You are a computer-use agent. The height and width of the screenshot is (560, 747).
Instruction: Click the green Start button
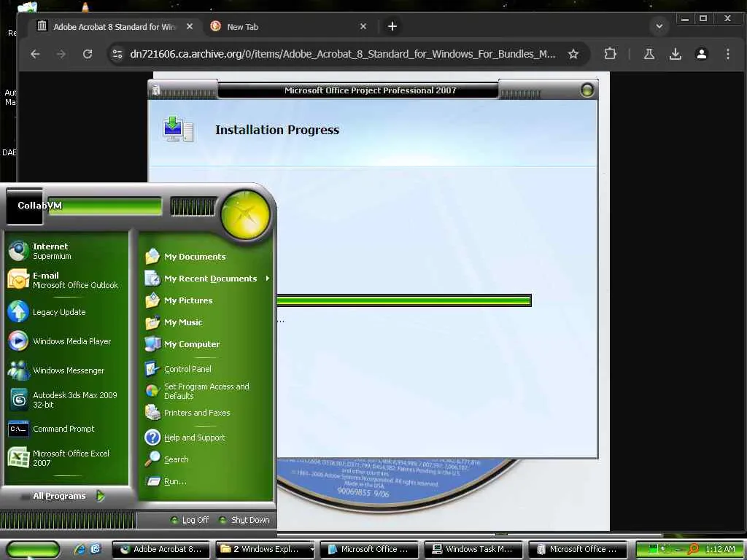point(32,549)
